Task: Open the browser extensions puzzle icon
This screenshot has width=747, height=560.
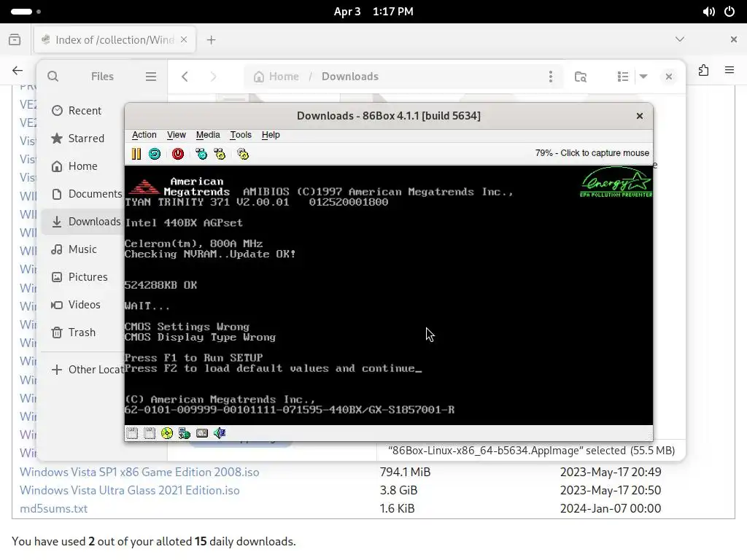Action: point(704,71)
